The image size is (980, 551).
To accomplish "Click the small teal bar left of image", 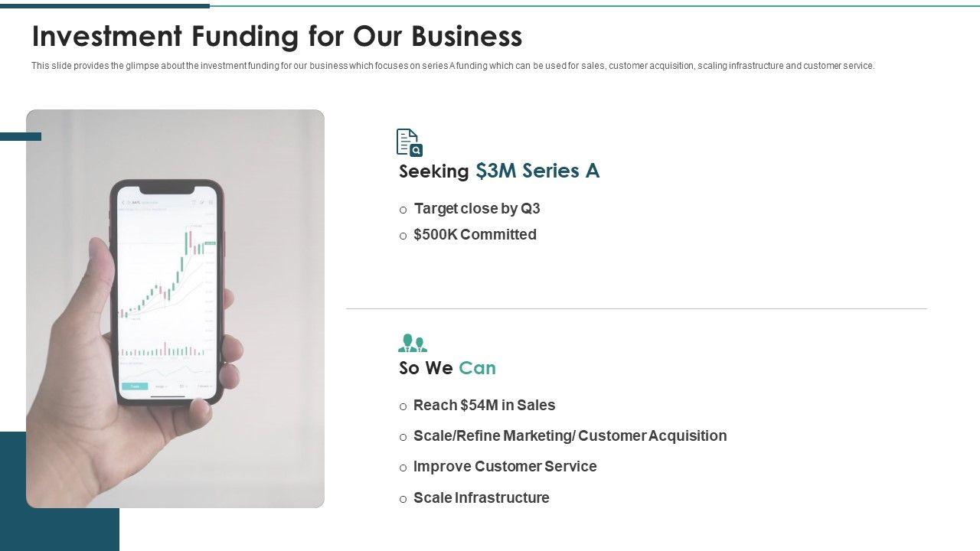I will [x=14, y=136].
